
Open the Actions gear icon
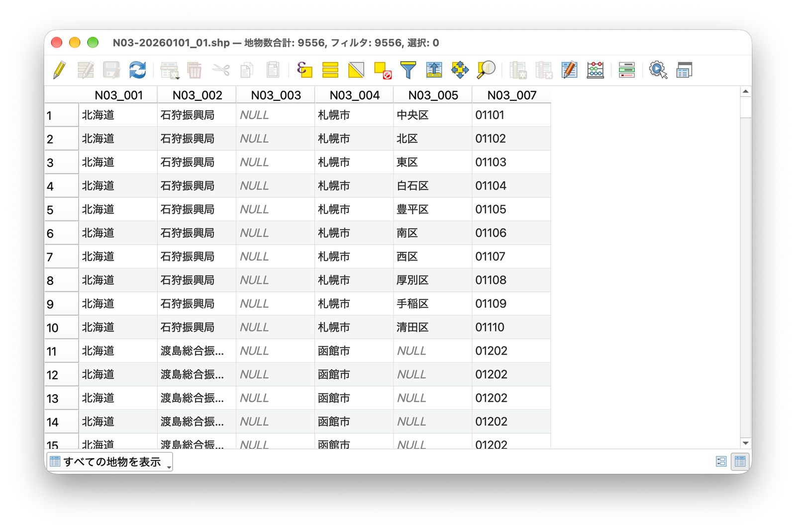(658, 70)
